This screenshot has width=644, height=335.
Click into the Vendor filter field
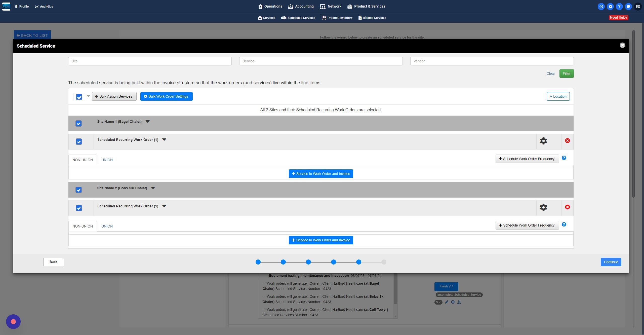click(x=492, y=61)
